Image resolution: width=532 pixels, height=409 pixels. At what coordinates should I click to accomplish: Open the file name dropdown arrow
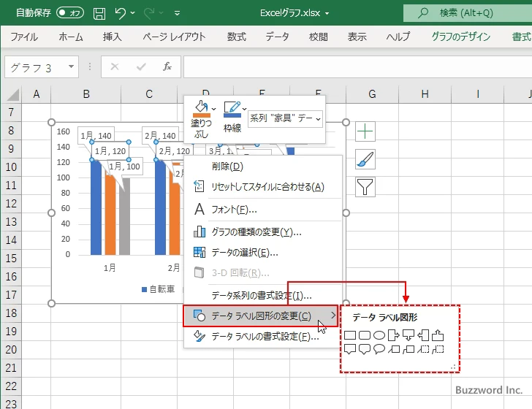click(327, 14)
